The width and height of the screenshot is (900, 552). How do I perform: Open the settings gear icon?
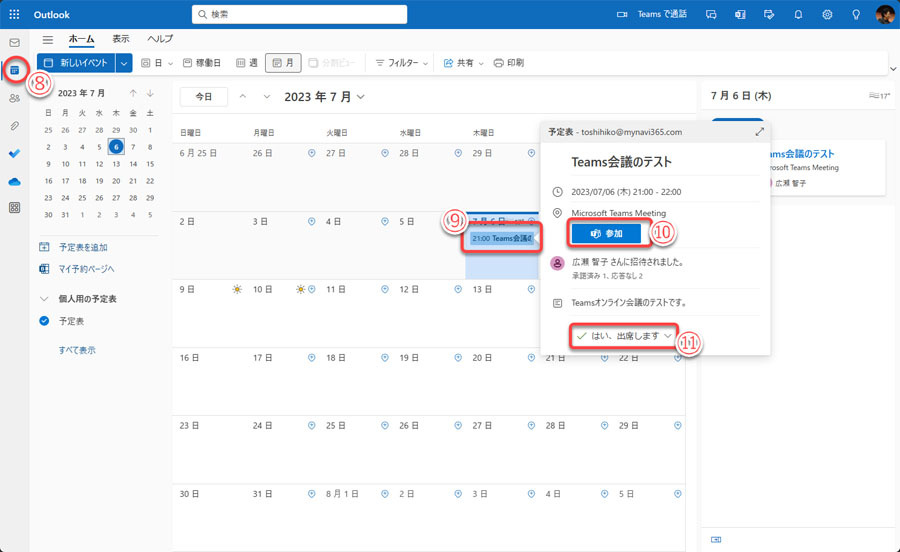(x=827, y=14)
